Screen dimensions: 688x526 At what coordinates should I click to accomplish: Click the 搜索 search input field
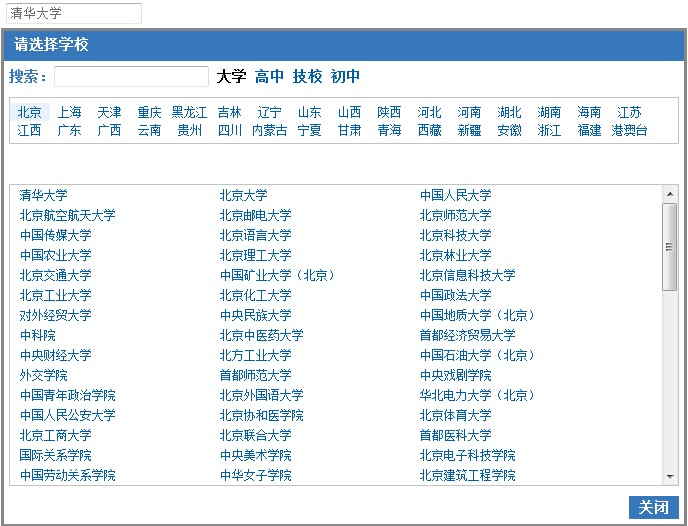pyautogui.click(x=131, y=77)
